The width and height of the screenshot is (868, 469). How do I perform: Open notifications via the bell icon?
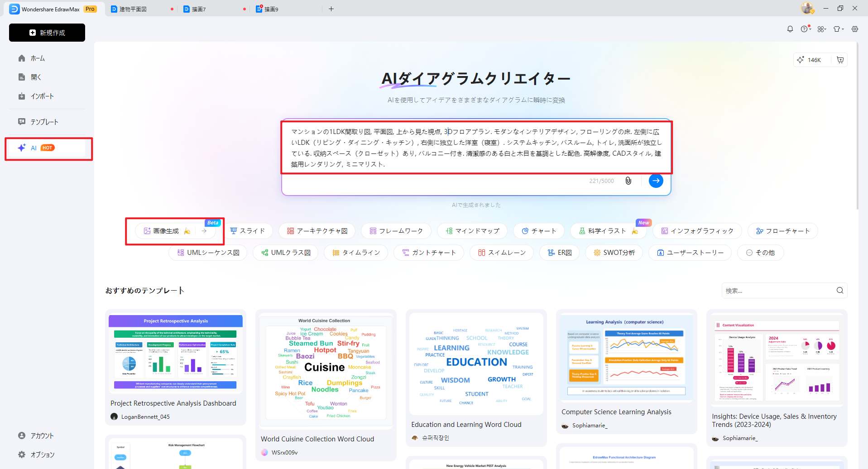(x=790, y=29)
